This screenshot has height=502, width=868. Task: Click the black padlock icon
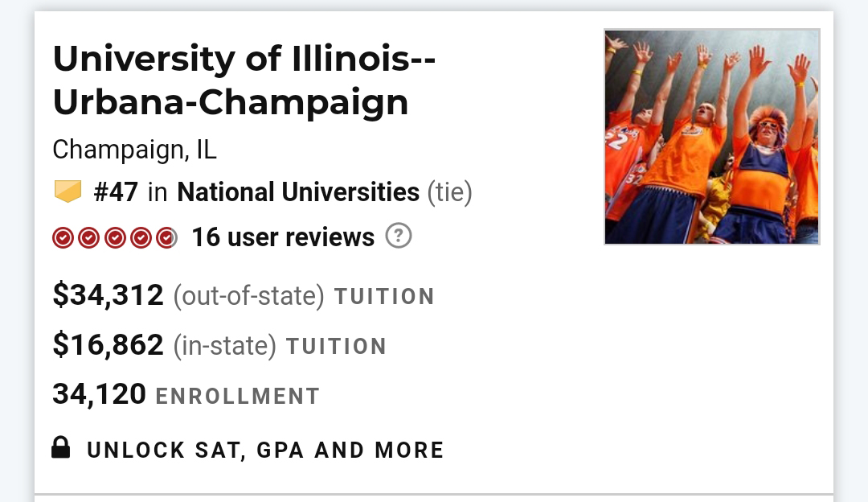click(61, 447)
